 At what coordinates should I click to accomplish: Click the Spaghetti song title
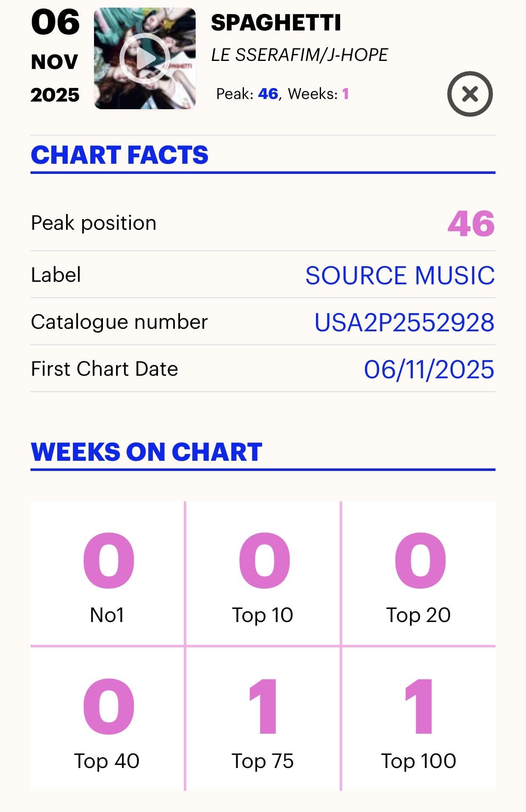pyautogui.click(x=276, y=23)
